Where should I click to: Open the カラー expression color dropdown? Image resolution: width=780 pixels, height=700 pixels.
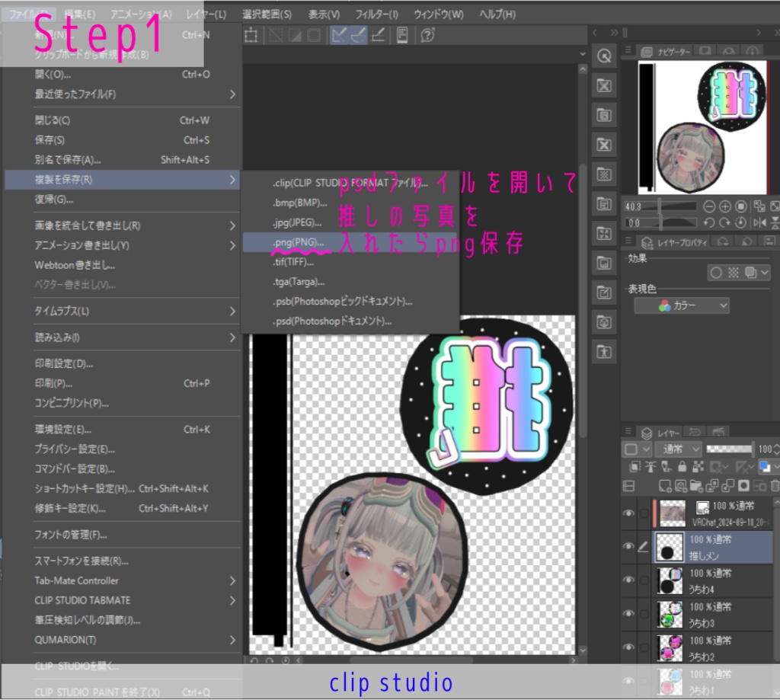682,305
